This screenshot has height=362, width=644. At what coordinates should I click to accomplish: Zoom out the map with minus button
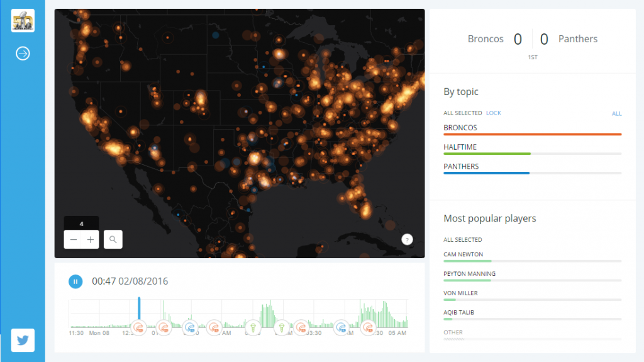(74, 239)
